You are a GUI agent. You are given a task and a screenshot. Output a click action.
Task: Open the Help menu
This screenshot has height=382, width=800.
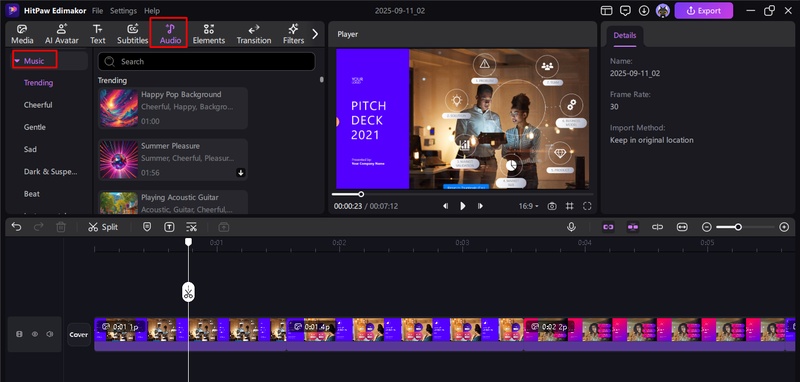[x=152, y=11]
